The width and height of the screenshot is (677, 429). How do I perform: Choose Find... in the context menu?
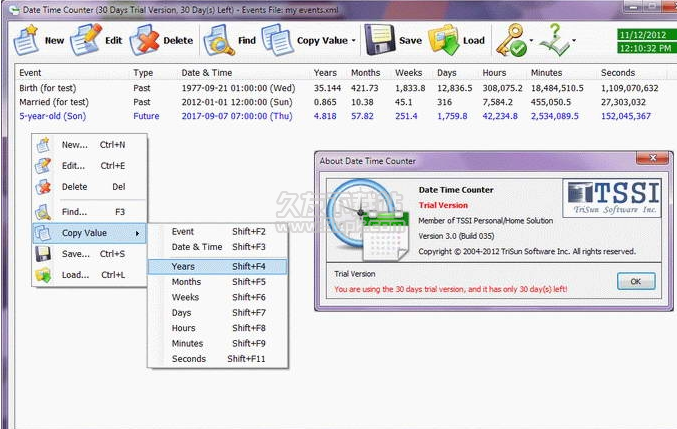pos(90,212)
